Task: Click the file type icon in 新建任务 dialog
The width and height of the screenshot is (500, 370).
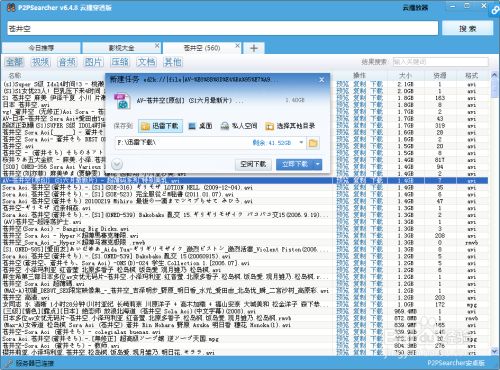Action: 122,101
